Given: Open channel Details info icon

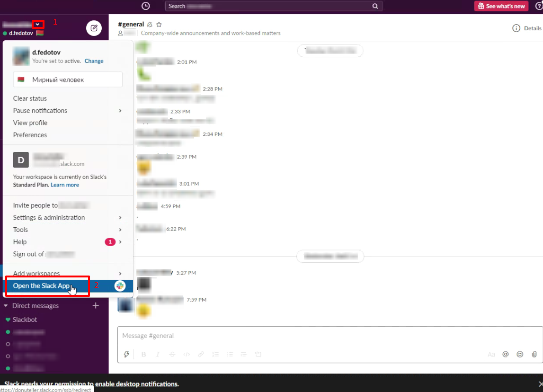Looking at the screenshot, I should tap(516, 28).
